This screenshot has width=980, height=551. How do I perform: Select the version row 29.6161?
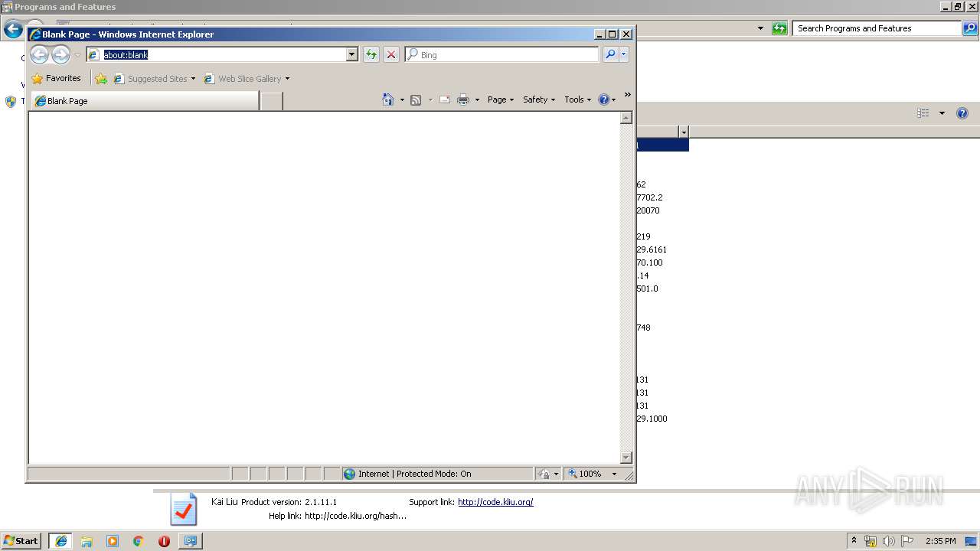coord(652,249)
